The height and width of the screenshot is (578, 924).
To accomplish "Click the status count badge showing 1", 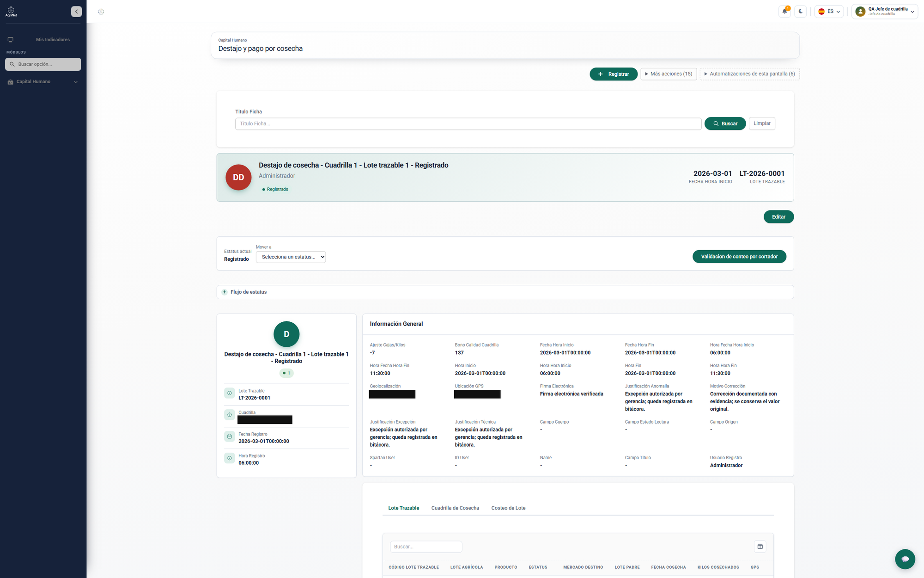I will 286,373.
